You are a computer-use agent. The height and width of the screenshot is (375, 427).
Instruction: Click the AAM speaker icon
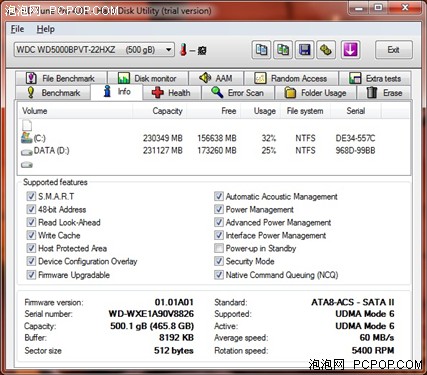205,78
